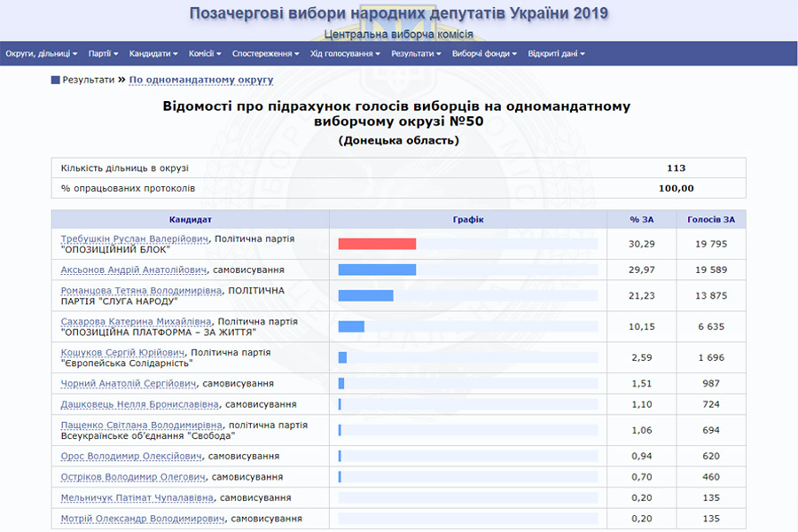Select the 460 votes cell
Image resolution: width=798 pixels, height=532 pixels.
[x=711, y=477]
